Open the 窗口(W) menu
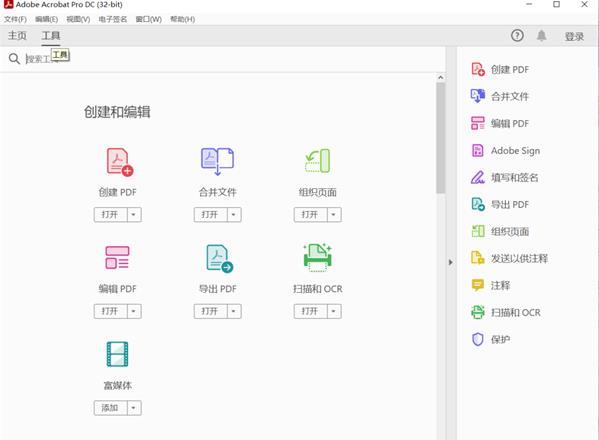Screen dimensions: 599x440 point(149,19)
